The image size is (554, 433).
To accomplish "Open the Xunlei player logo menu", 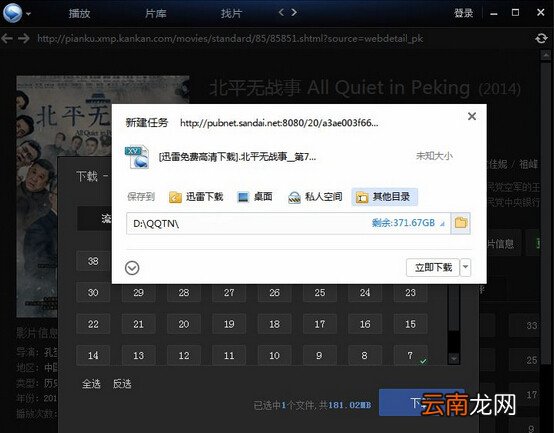I will click(x=12, y=13).
